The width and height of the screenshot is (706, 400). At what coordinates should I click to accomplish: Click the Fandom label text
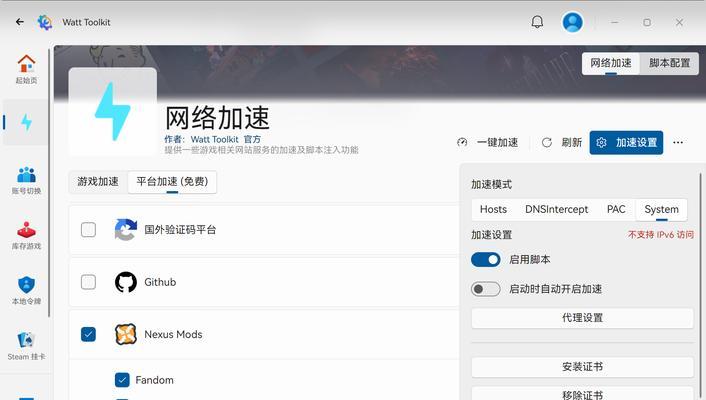[154, 380]
